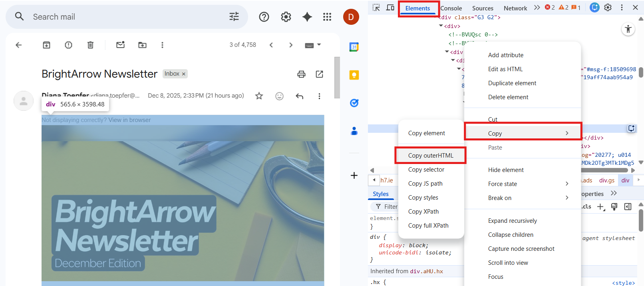Switch to the Network tab
The height and width of the screenshot is (286, 644).
[515, 8]
